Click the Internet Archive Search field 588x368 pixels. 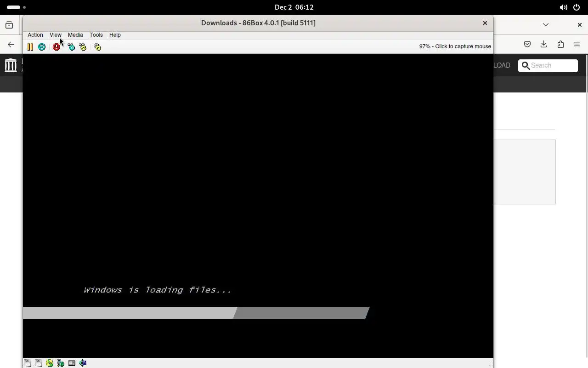click(x=548, y=66)
